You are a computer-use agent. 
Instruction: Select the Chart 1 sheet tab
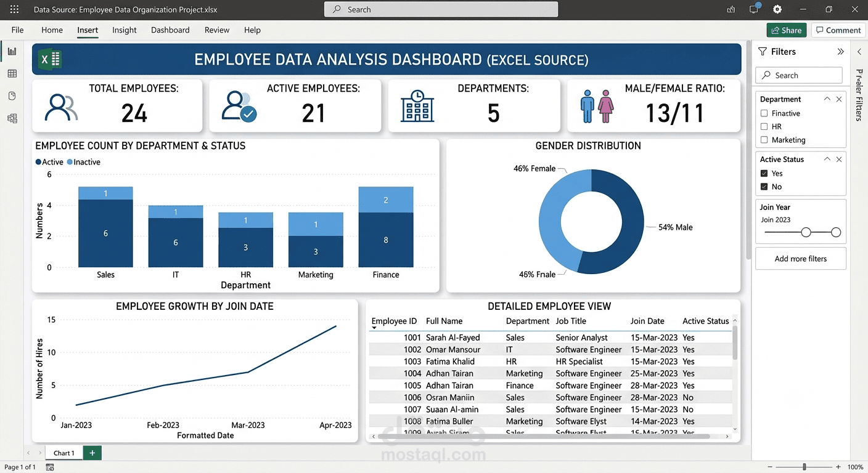[63, 453]
